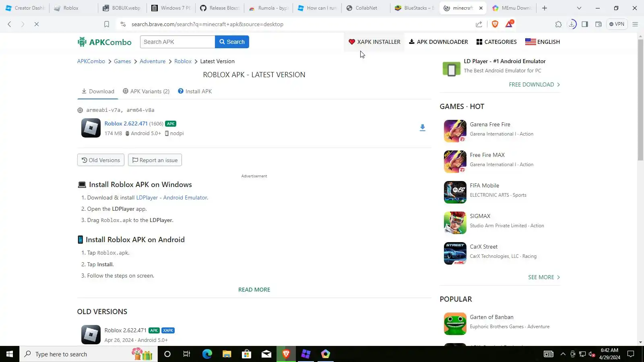Screen dimensions: 644x362
Task: Open the Brave Wallet icon
Action: pyautogui.click(x=599, y=24)
